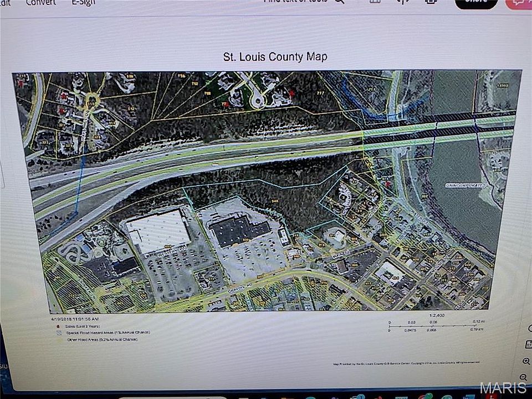Open the E-Sign menu

(x=82, y=2)
